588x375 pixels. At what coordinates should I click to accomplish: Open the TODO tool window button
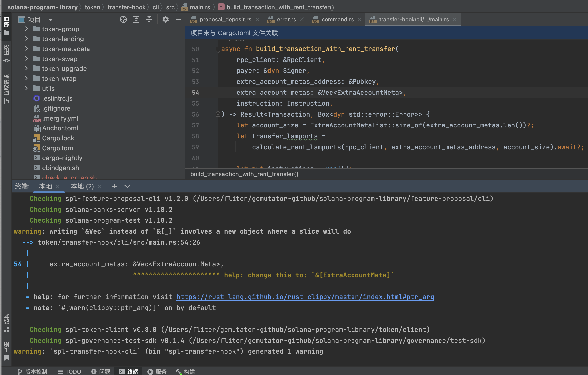pos(69,371)
